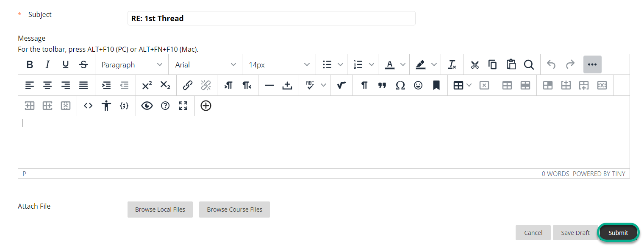Insert table row before icon
644x246 pixels.
coord(566,85)
